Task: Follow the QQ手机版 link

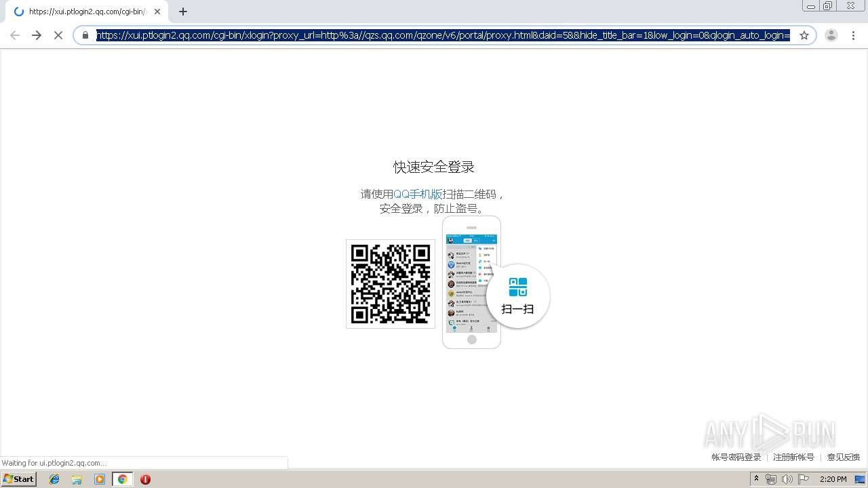Action: 418,194
